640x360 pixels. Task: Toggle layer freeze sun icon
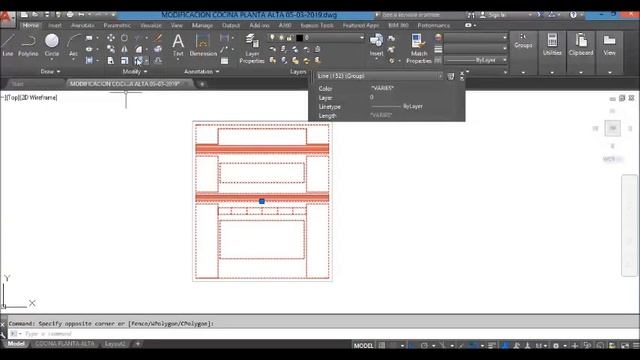coord(281,38)
